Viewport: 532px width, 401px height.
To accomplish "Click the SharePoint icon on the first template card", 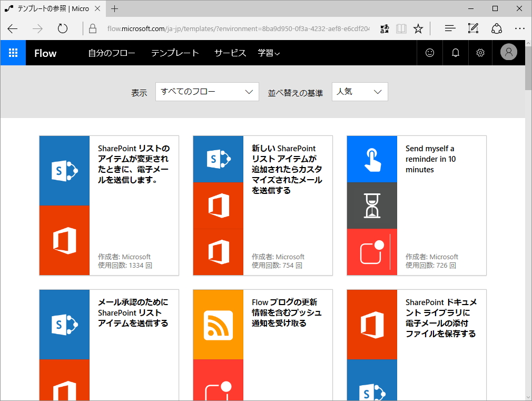I will click(64, 170).
